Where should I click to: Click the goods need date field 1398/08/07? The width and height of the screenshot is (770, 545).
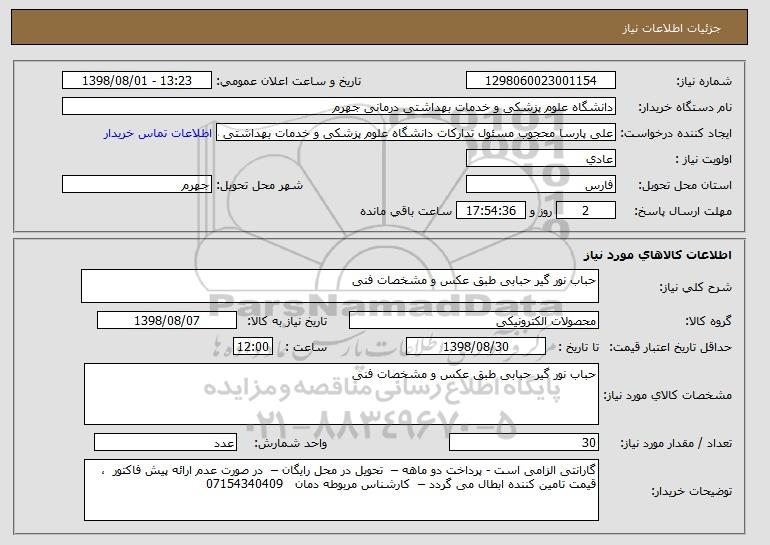coord(167,321)
